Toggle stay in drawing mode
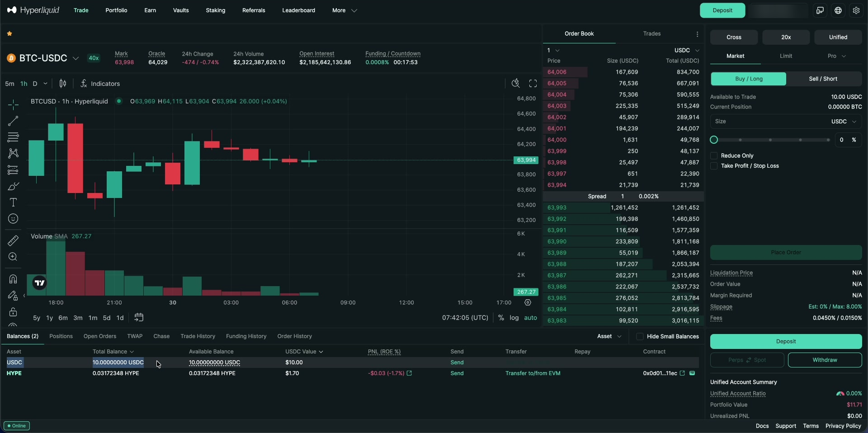The width and height of the screenshot is (868, 433). pos(13,296)
